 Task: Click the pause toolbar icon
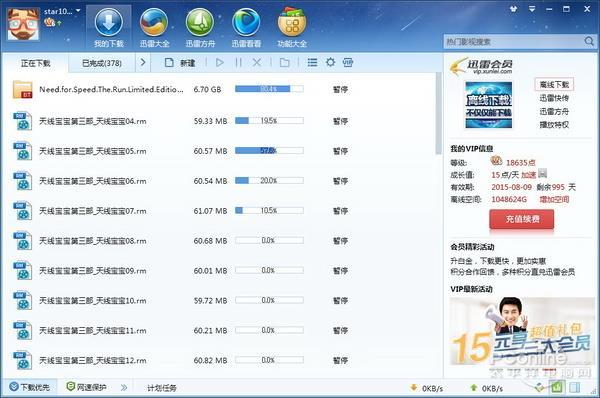[x=238, y=62]
